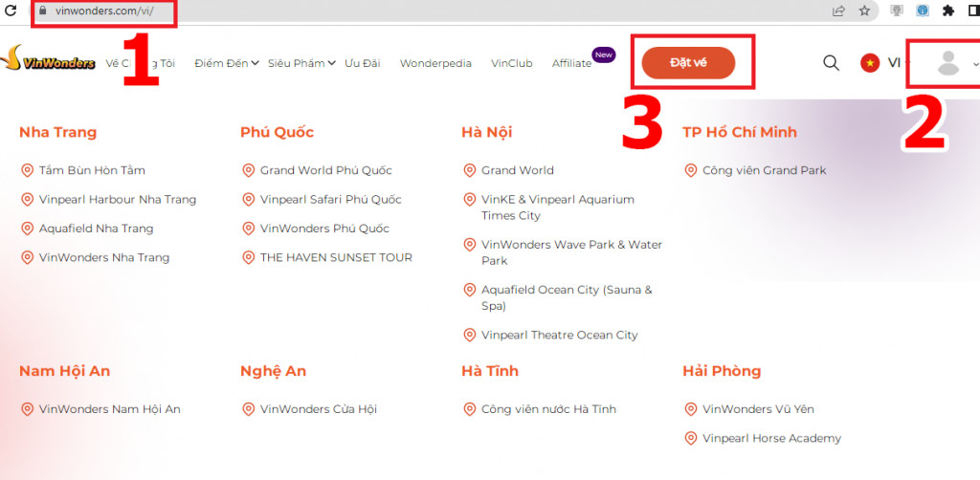Expand the Siêu Phẩm dropdown menu

click(301, 63)
